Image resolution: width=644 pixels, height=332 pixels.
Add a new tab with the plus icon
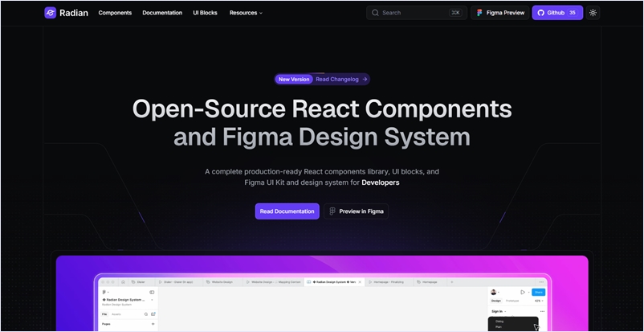[x=452, y=282]
